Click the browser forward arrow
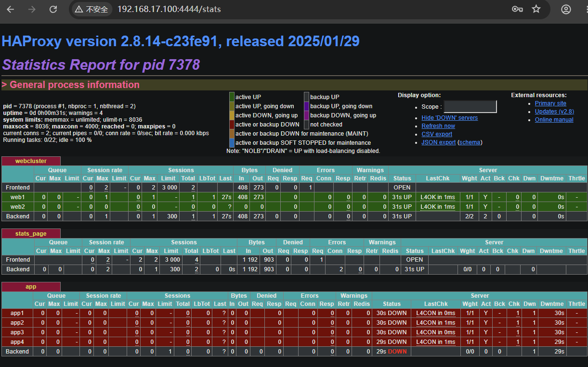The width and height of the screenshot is (588, 367). 32,9
